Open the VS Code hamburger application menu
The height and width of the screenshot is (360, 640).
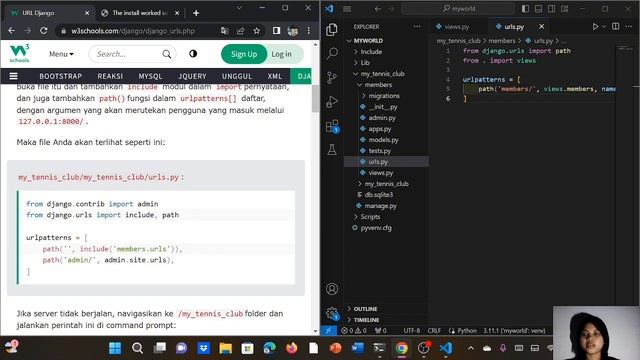(x=347, y=9)
